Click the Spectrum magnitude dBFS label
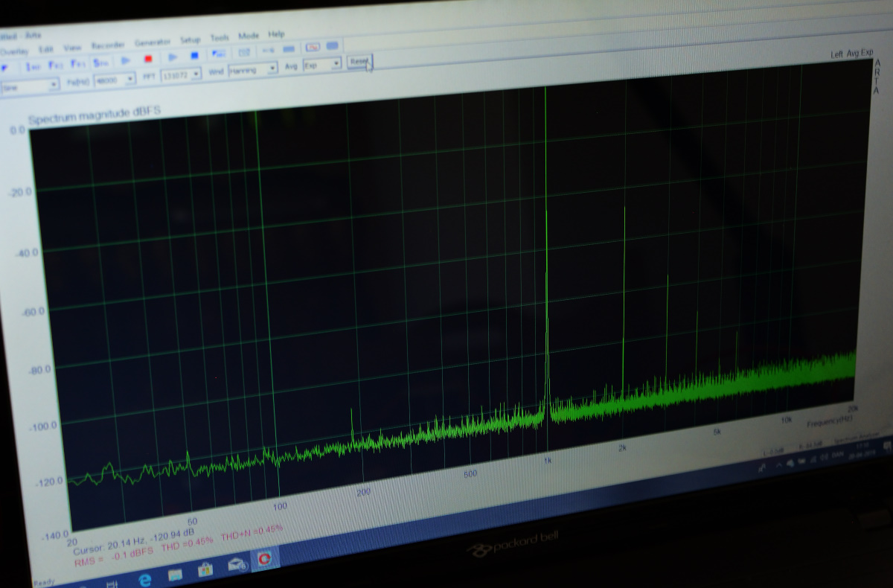 (x=95, y=115)
